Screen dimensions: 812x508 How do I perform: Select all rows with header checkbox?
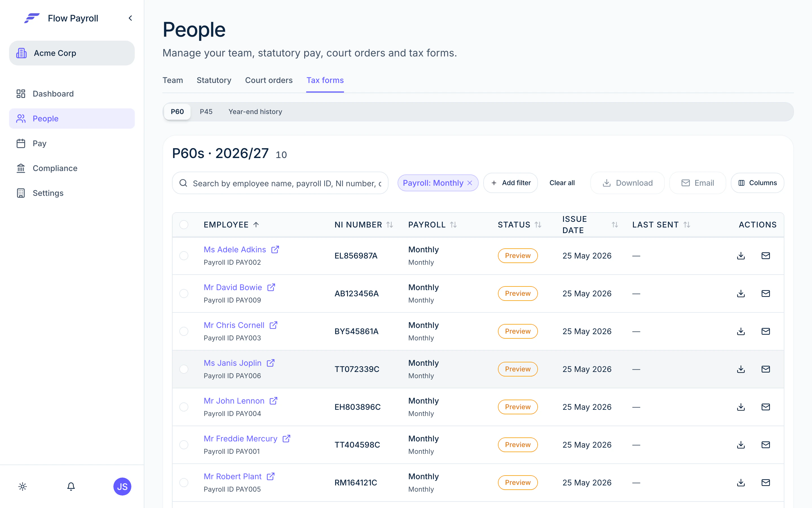184,224
